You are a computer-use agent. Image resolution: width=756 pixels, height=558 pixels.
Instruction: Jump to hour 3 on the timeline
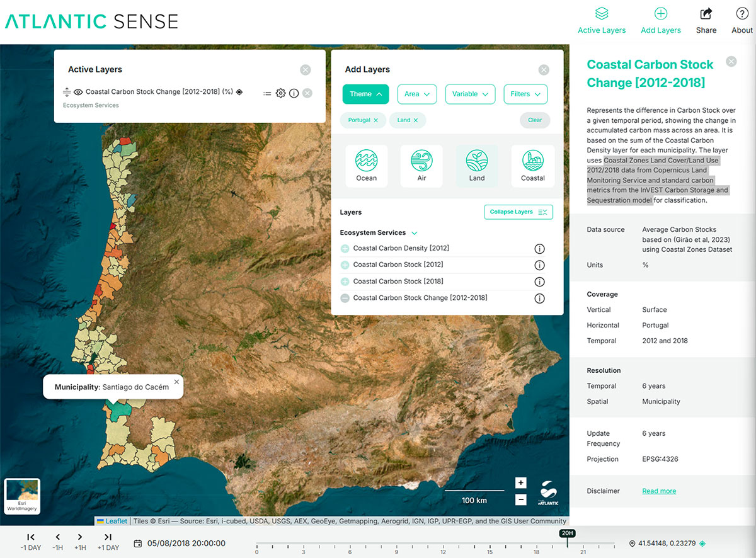[x=303, y=552]
